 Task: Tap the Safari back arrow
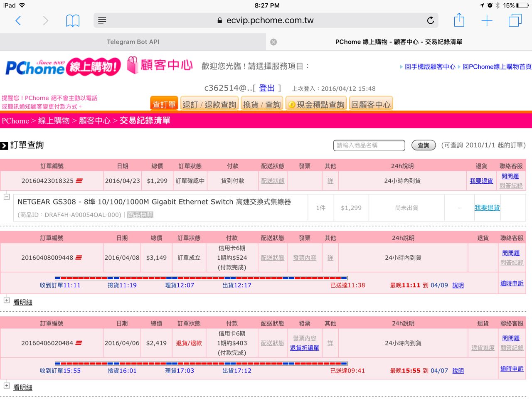coord(18,20)
